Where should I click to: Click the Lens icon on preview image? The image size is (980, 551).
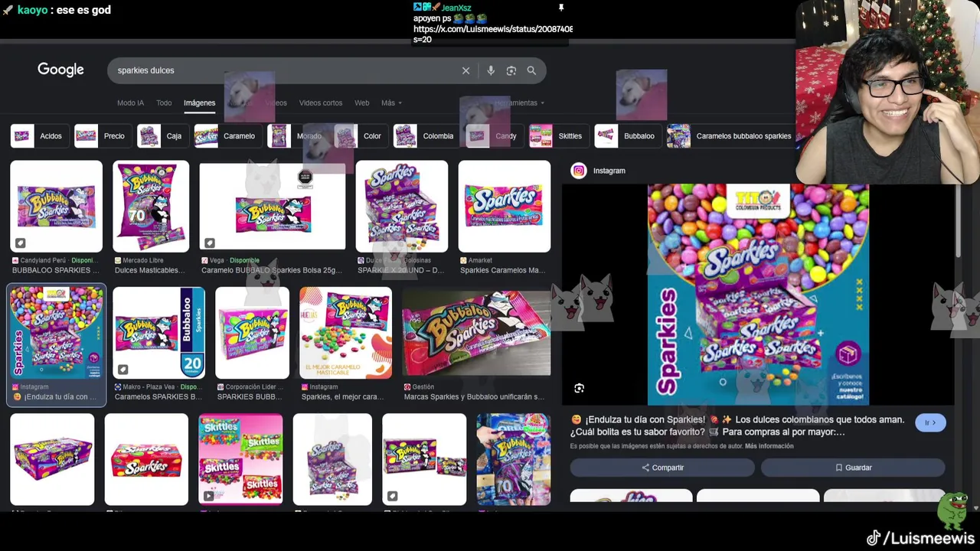(579, 389)
